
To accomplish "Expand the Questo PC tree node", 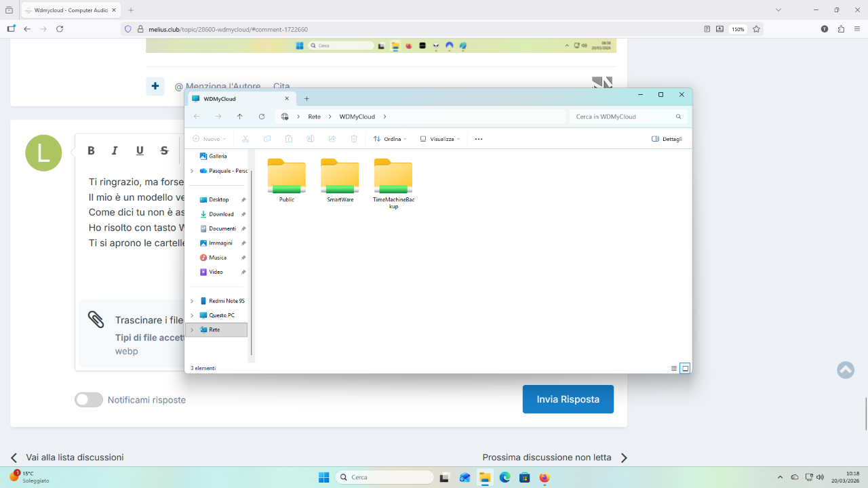I will click(x=192, y=315).
